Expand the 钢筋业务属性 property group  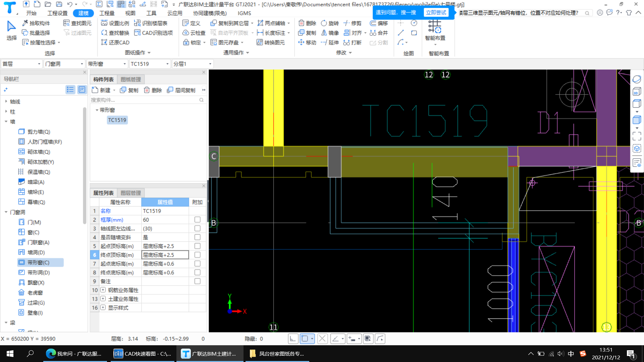click(103, 290)
